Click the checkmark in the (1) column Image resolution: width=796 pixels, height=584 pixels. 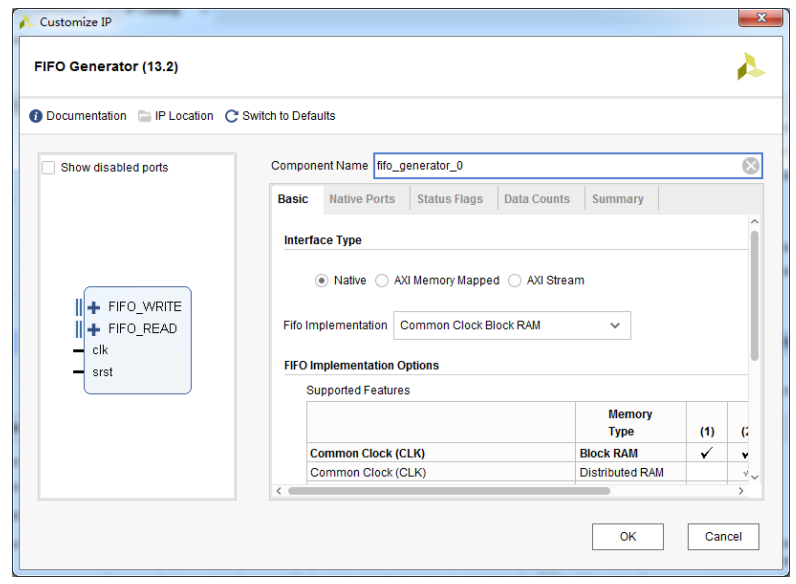(x=707, y=452)
